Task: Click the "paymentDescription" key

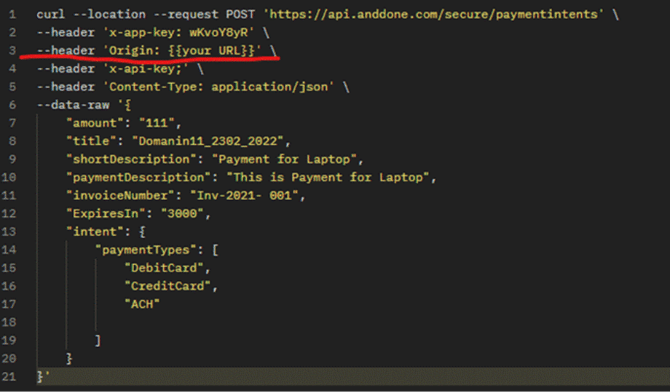Action: click(x=138, y=177)
